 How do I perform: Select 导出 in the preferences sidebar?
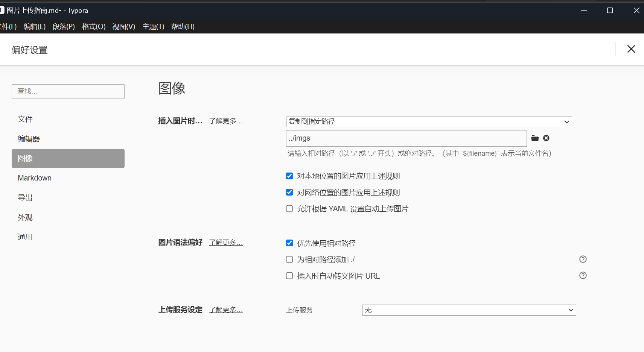pyautogui.click(x=68, y=197)
